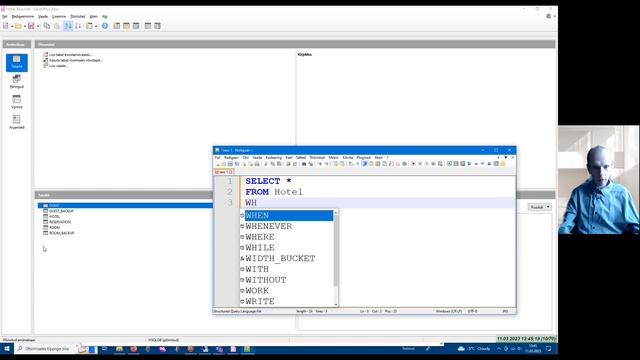Click Sort Descending icon in Base toolbar

(x=78, y=26)
